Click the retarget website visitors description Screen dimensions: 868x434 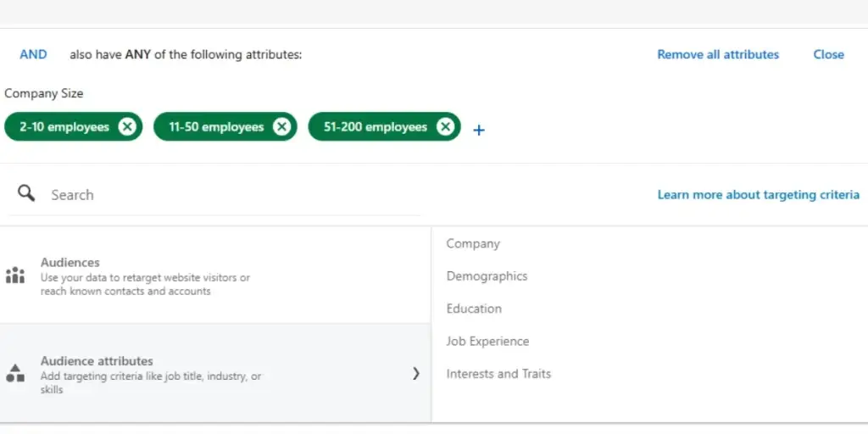145,284
